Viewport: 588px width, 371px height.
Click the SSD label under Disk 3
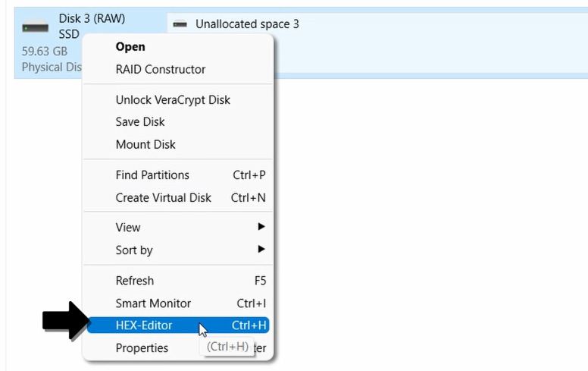(69, 34)
